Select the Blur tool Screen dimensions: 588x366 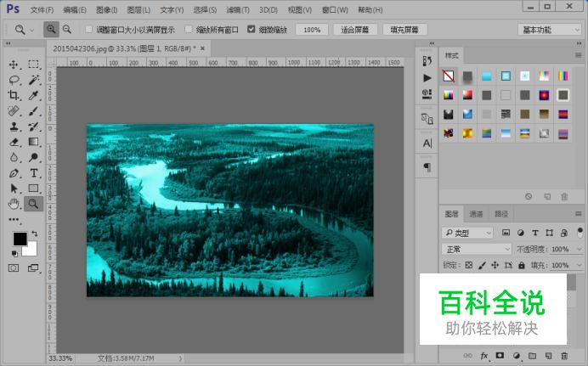click(14, 157)
